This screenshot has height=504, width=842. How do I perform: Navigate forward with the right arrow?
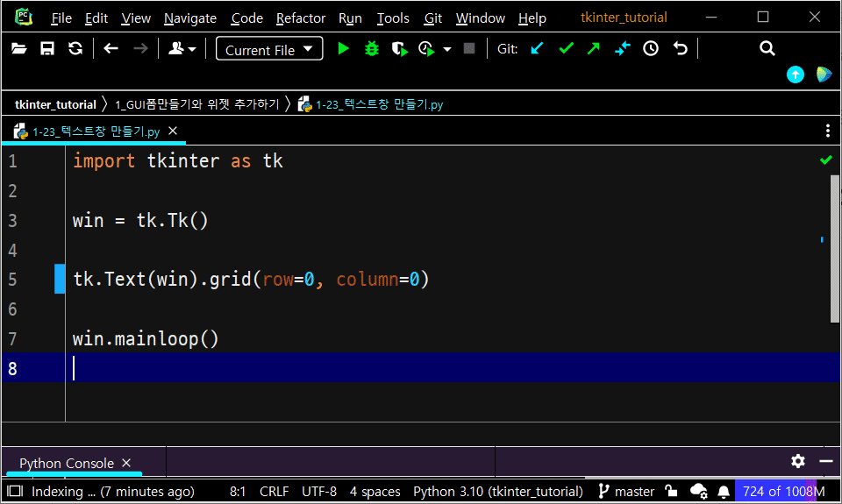[x=140, y=49]
